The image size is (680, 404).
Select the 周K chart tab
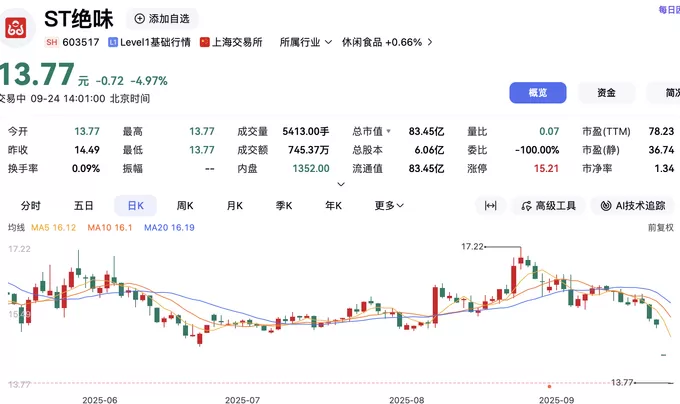coord(185,205)
